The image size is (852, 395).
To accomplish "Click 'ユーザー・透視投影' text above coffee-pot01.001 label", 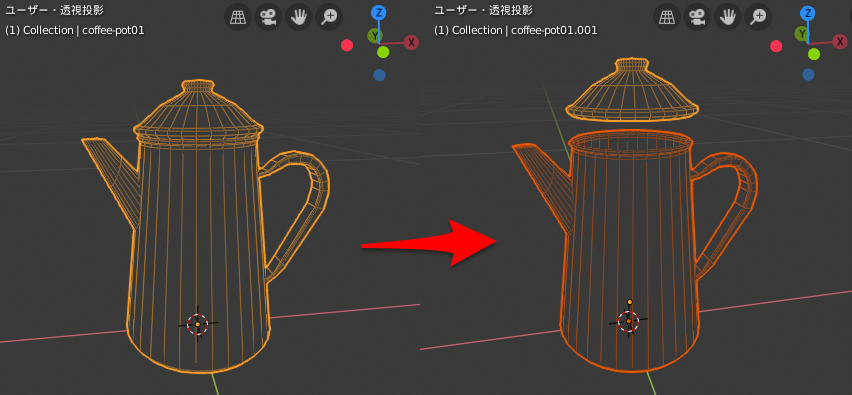I will point(484,10).
